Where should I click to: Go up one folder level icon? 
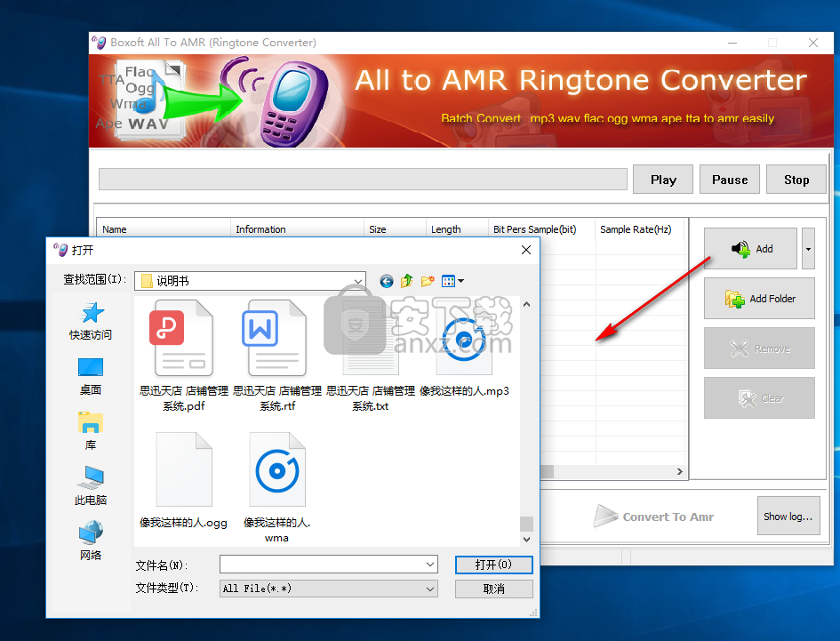[x=406, y=281]
